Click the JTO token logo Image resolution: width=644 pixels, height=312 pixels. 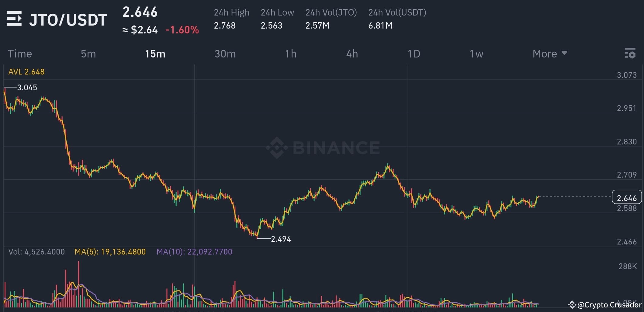tap(14, 19)
